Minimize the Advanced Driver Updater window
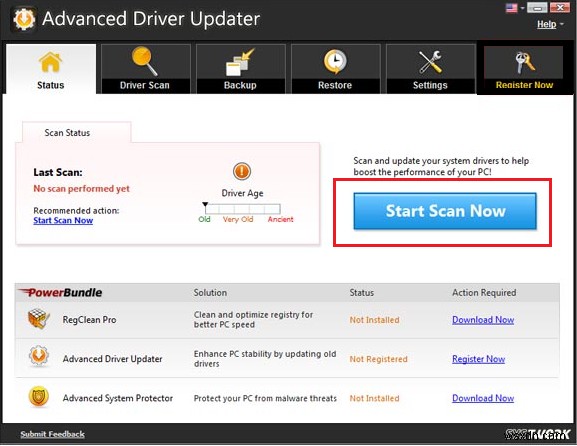 pos(537,7)
